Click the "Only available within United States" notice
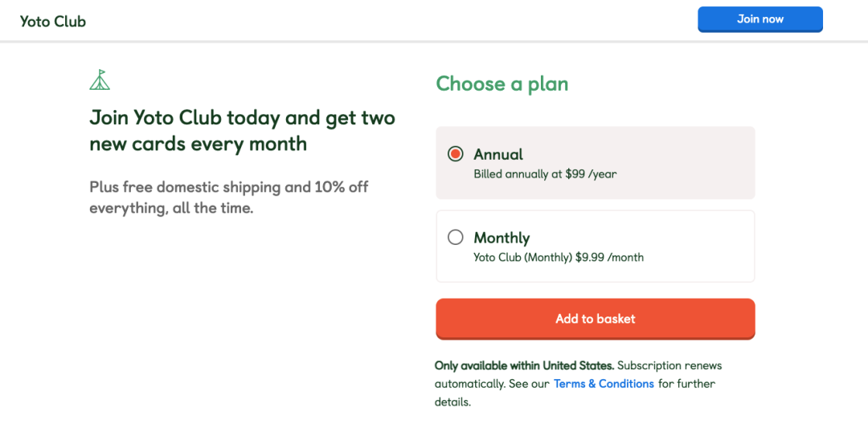Screen dimensions: 868x428 point(524,365)
